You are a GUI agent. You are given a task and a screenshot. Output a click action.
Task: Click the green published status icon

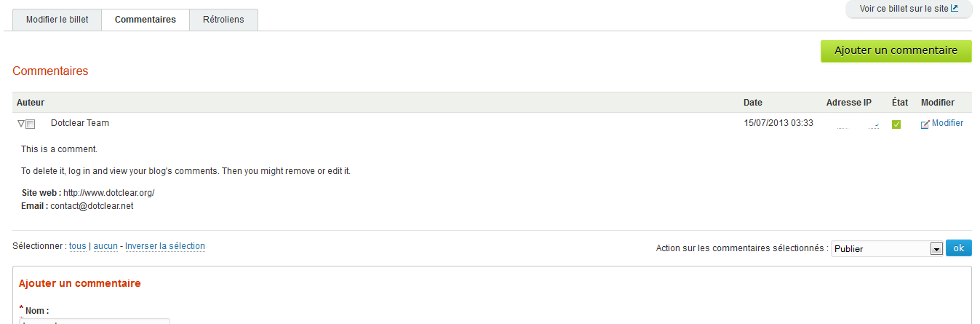click(x=896, y=125)
